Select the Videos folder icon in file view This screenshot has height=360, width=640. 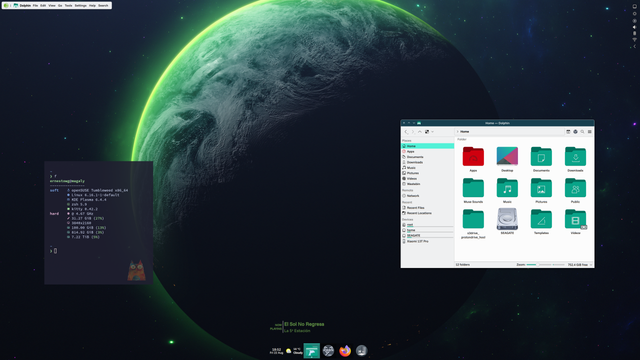pyautogui.click(x=575, y=219)
